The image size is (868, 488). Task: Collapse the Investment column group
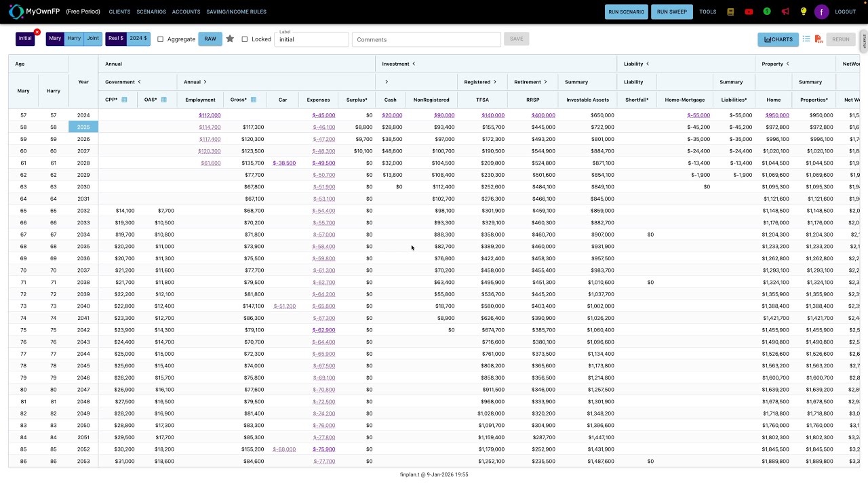414,64
